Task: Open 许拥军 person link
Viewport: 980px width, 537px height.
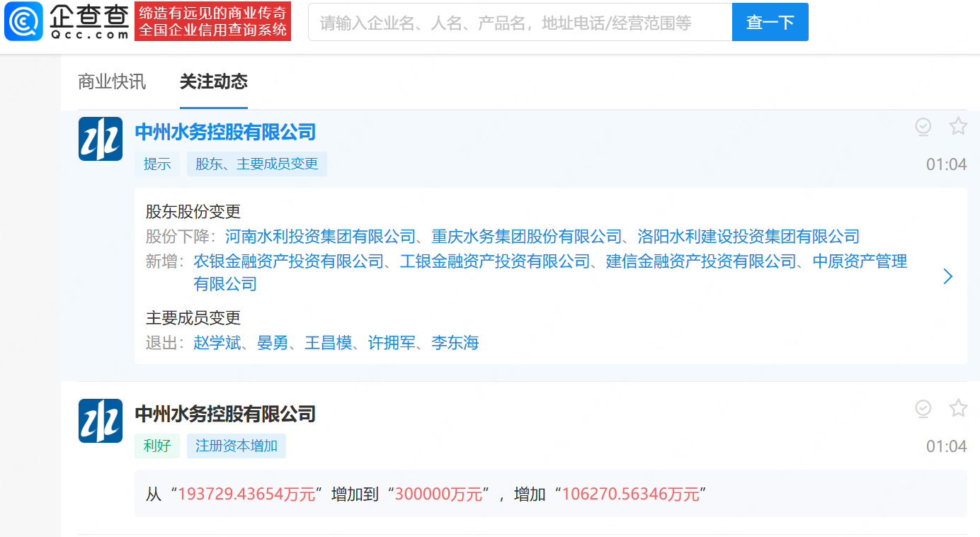Action: click(x=392, y=343)
